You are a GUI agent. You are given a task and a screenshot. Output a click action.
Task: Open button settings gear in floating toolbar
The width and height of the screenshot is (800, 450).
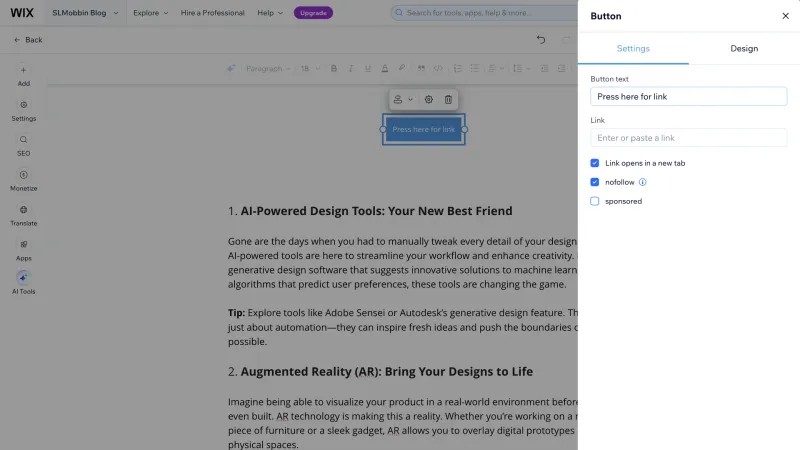click(429, 99)
